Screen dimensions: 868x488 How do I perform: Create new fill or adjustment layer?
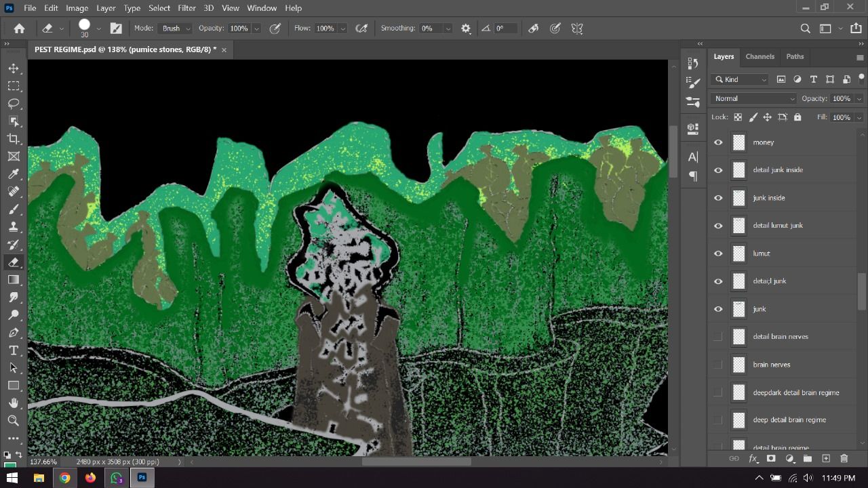click(789, 459)
